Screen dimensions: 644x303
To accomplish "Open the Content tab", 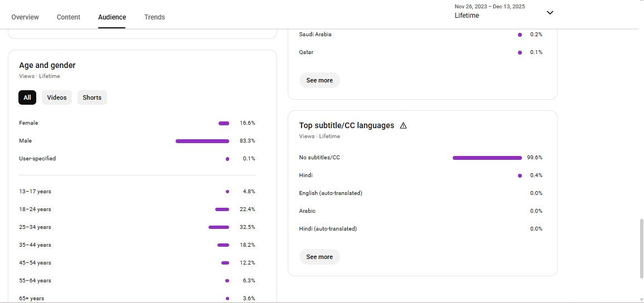I will point(69,17).
